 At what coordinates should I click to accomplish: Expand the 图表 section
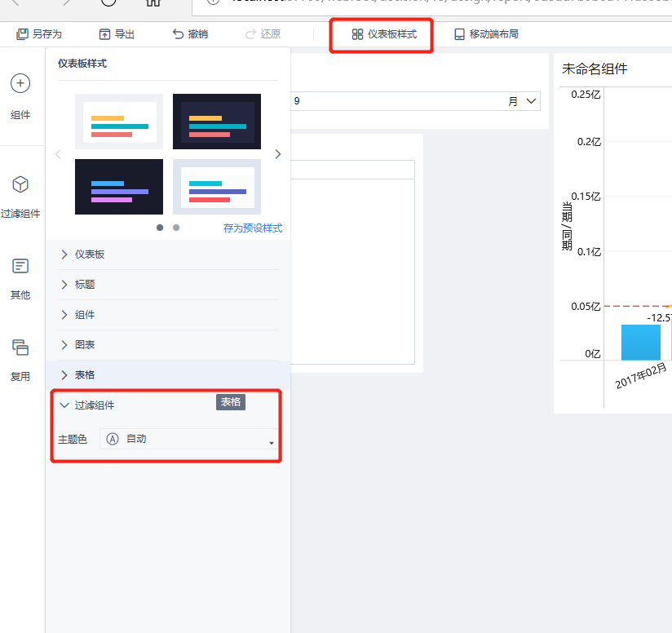168,345
